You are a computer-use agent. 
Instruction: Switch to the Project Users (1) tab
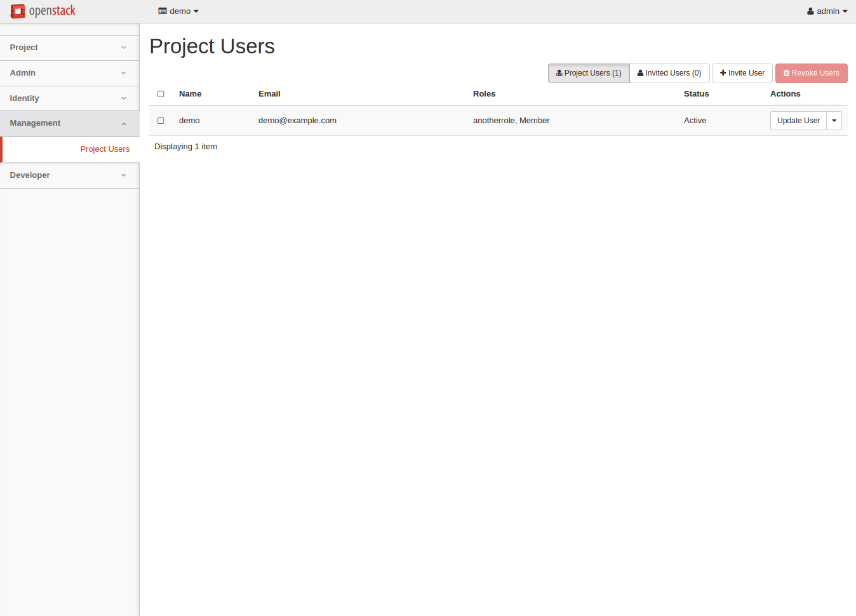coord(589,73)
